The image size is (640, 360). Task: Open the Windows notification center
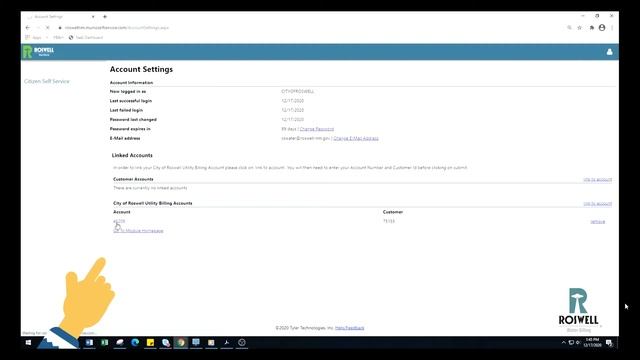point(609,342)
